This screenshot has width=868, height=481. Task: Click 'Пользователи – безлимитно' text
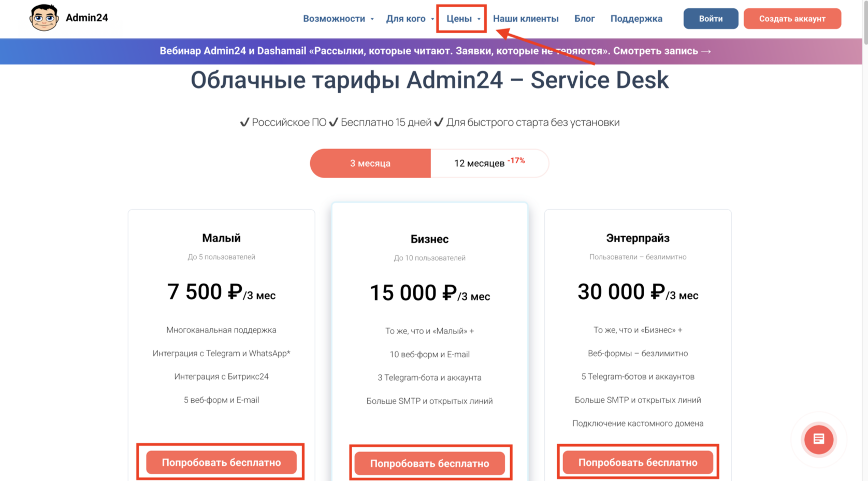point(638,257)
